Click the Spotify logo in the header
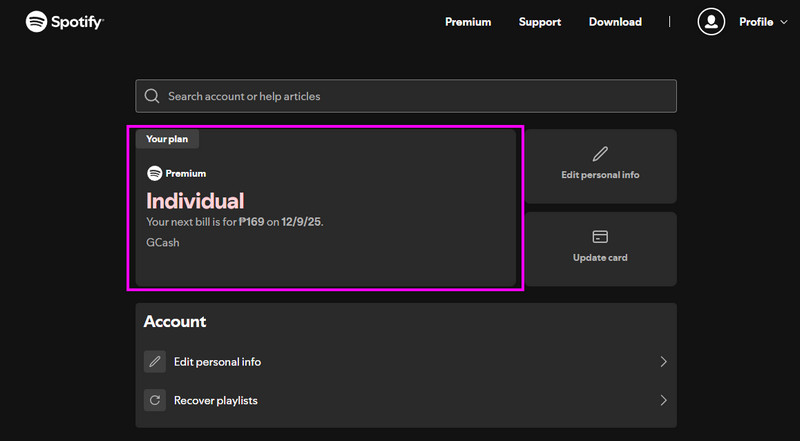800x441 pixels. tap(65, 21)
